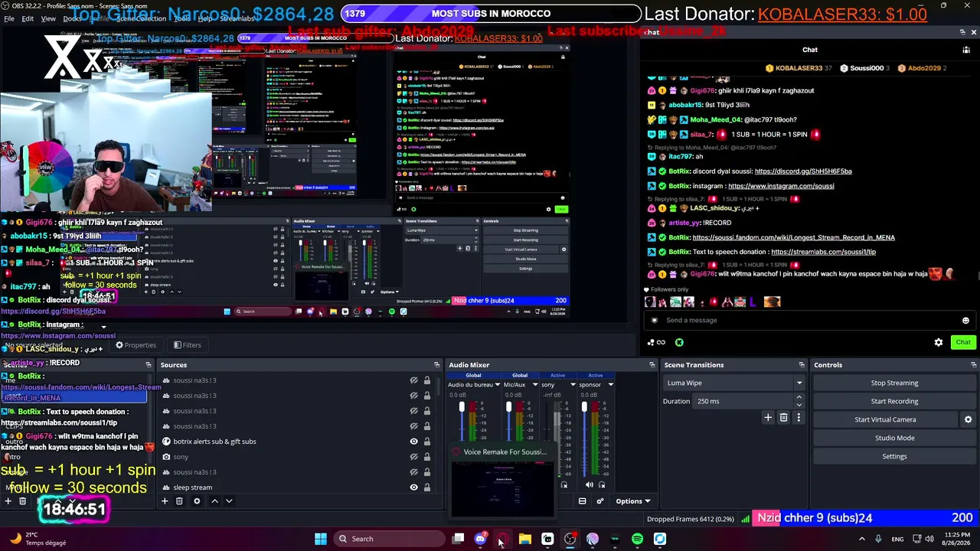Open the Edit menu
The image size is (980, 551).
[28, 18]
